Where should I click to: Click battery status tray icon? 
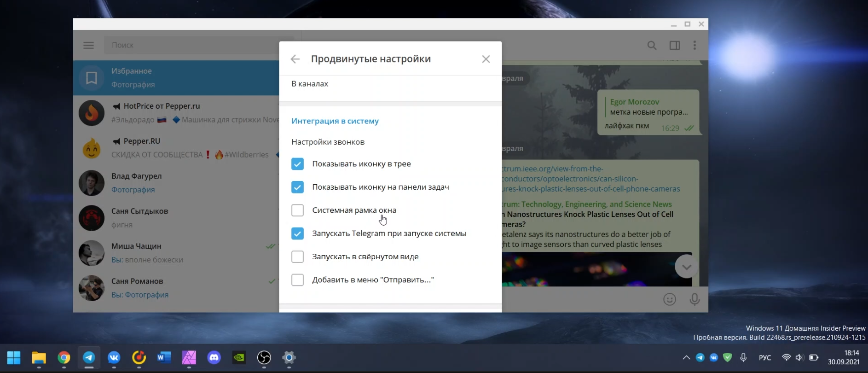pyautogui.click(x=814, y=357)
